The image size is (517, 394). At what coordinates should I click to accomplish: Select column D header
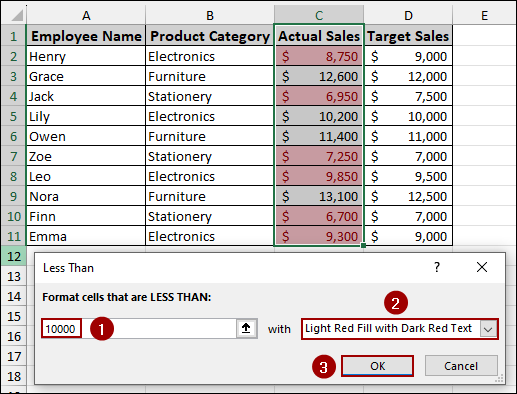pyautogui.click(x=408, y=15)
